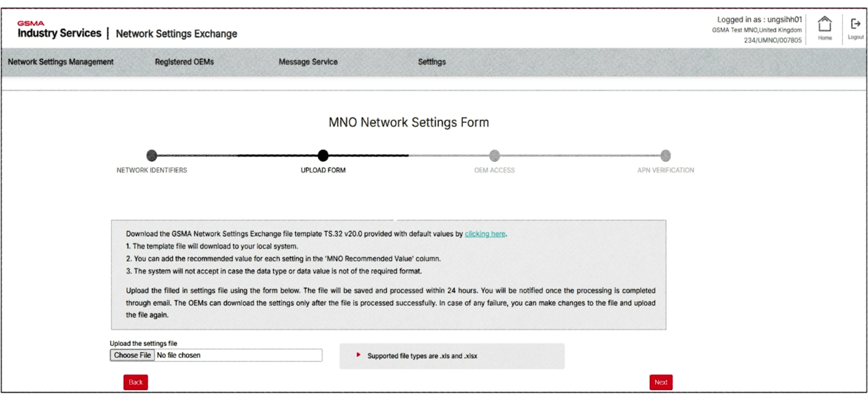Click the "No file chosen" upload field
The width and height of the screenshot is (868, 395).
237,356
